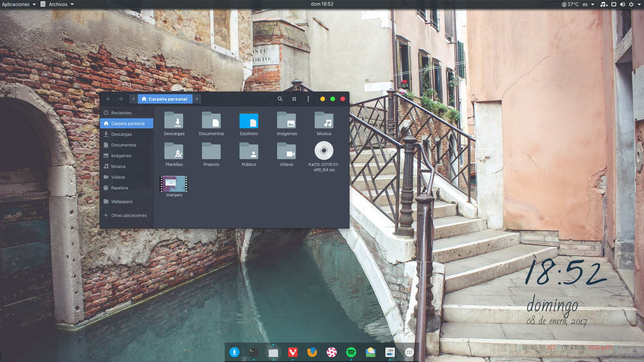The height and width of the screenshot is (362, 644).
Task: Launch Firefox from the dock
Action: (312, 352)
